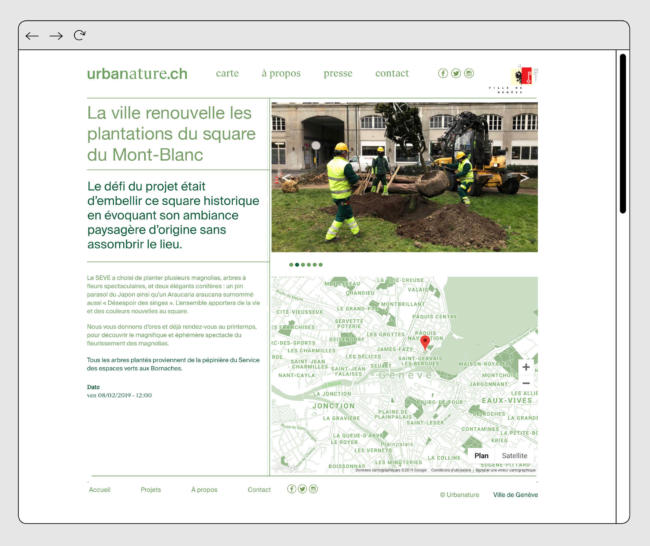This screenshot has width=650, height=546.
Task: Click the tree planting photo
Action: click(x=405, y=177)
